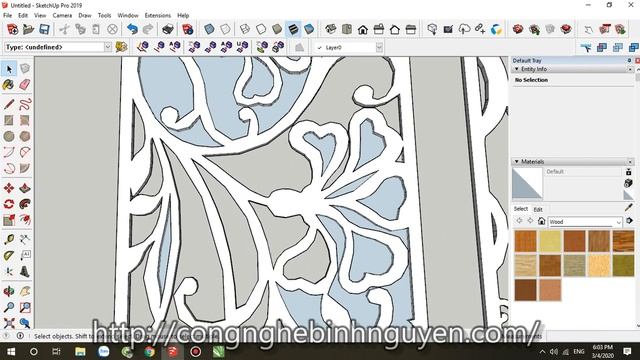The height and width of the screenshot is (360, 640).
Task: Switch to Iso view icon
Action: [x=331, y=29]
